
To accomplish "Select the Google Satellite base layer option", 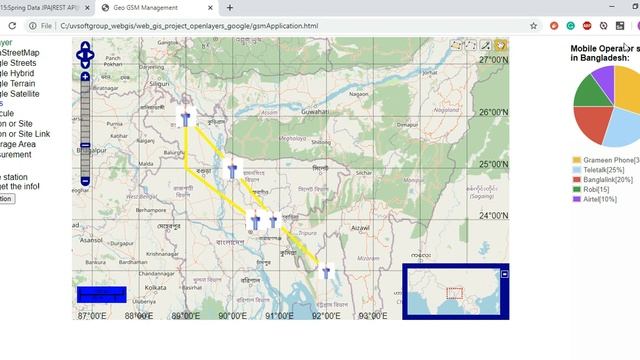I will click(20, 93).
